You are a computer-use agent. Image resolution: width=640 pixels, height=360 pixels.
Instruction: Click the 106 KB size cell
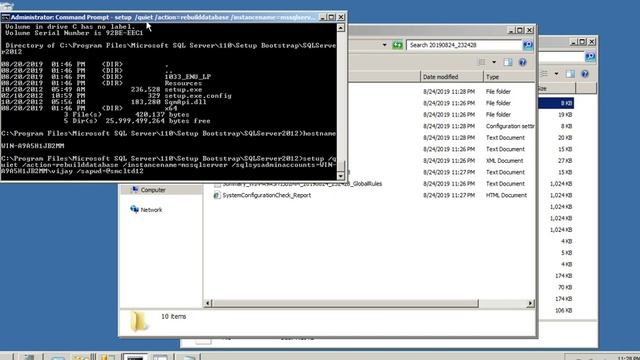click(x=563, y=310)
